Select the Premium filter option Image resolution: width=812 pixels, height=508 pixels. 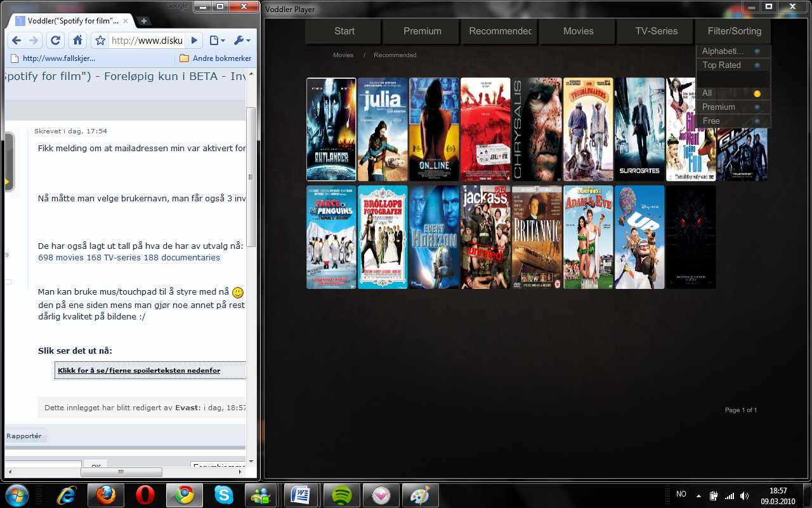(733, 107)
